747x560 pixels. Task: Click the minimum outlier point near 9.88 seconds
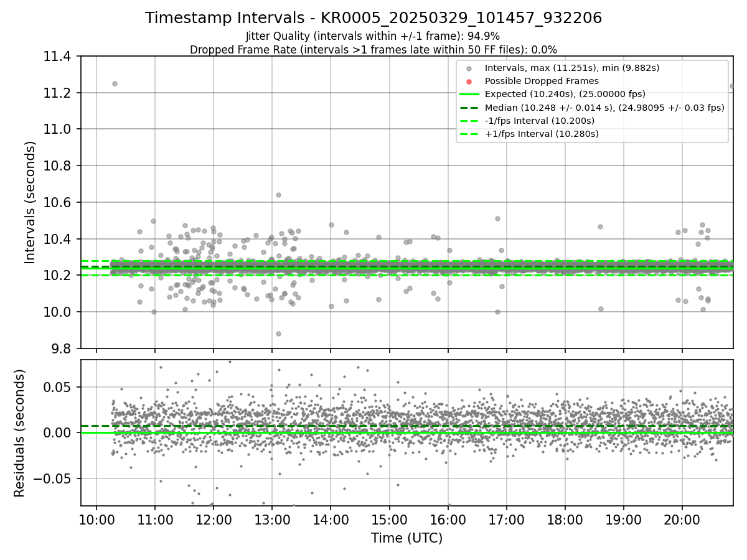(x=278, y=334)
